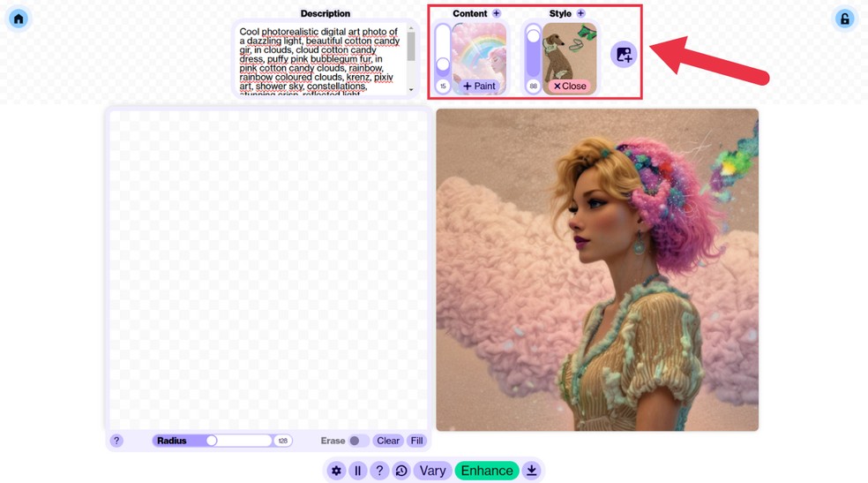Adjust the Radius slider handle

click(212, 441)
